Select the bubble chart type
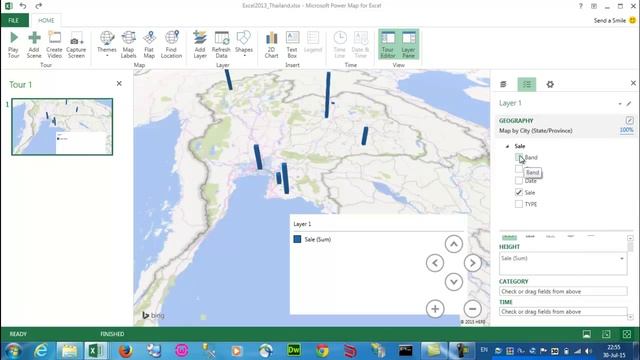640x360 pixels. pos(550,237)
